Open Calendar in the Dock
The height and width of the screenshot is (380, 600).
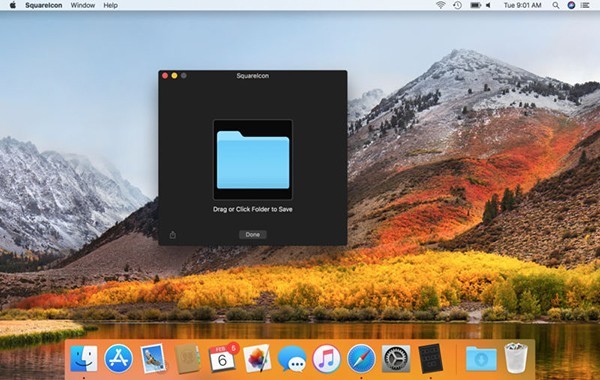point(222,359)
